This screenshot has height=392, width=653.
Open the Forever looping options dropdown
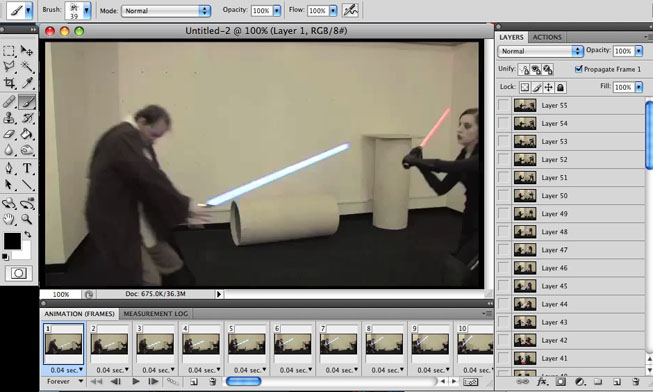64,381
